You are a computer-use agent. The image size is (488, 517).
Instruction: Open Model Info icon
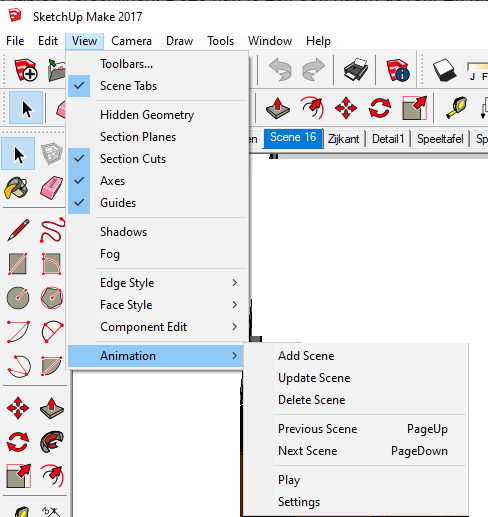(397, 70)
